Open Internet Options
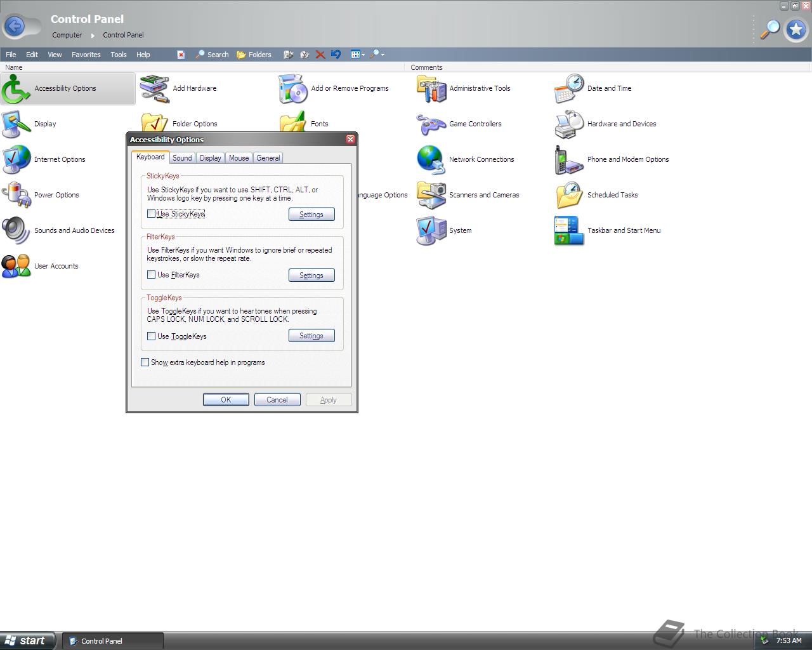 pos(43,159)
